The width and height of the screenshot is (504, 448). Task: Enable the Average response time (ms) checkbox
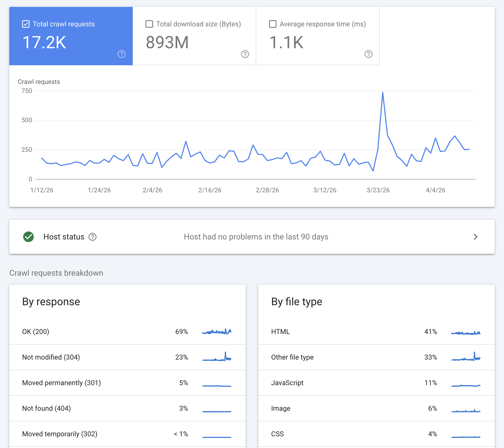[x=273, y=24]
